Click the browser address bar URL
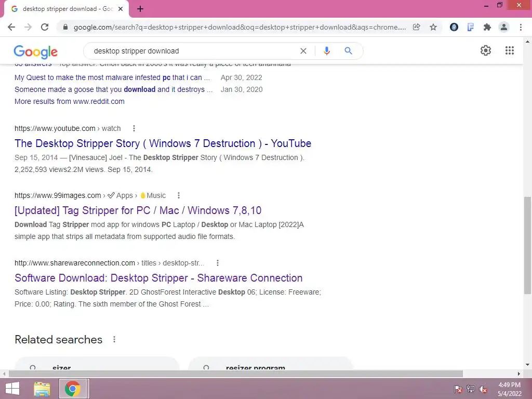Image resolution: width=532 pixels, height=399 pixels. pos(240,27)
